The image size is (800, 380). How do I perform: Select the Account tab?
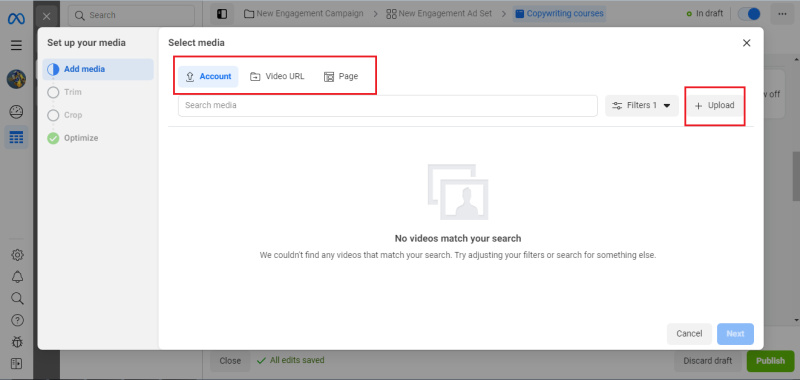208,77
